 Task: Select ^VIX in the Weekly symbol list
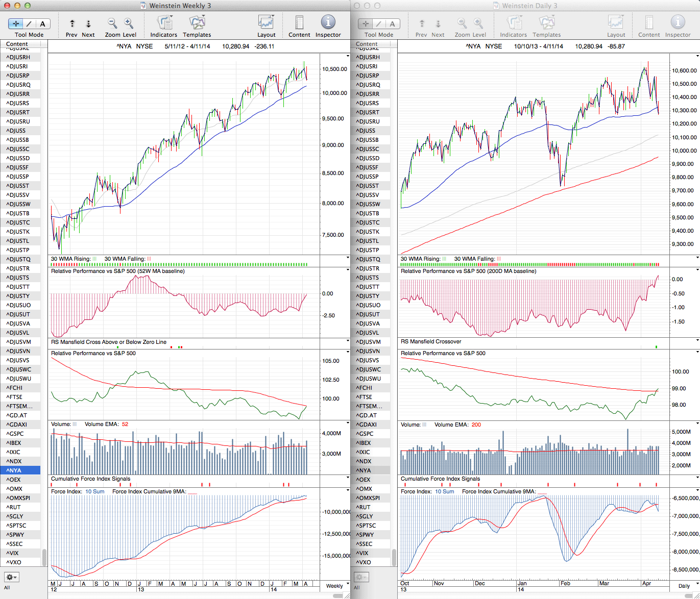click(x=13, y=553)
